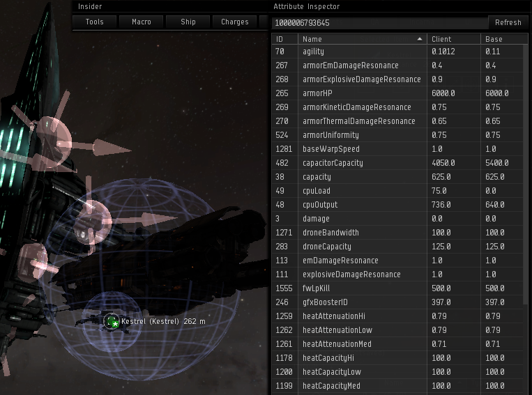Click attribute ID 1555
532x395 pixels.
click(x=284, y=288)
